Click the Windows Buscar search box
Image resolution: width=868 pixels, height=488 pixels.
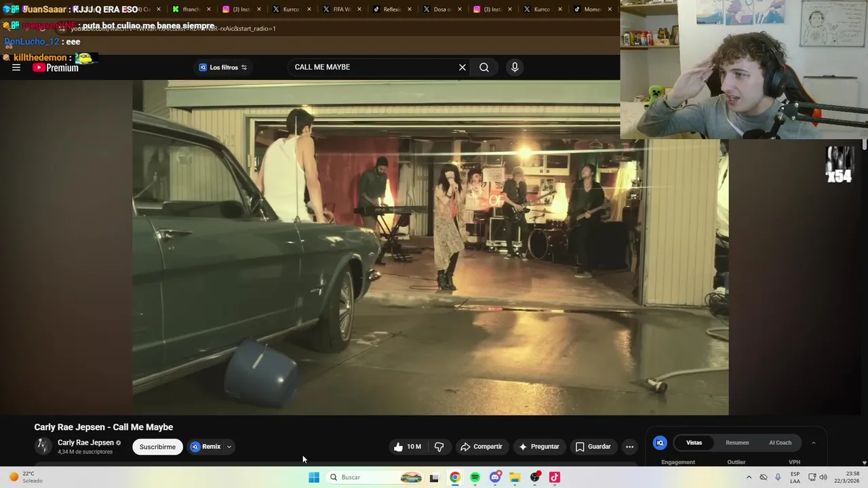(374, 477)
